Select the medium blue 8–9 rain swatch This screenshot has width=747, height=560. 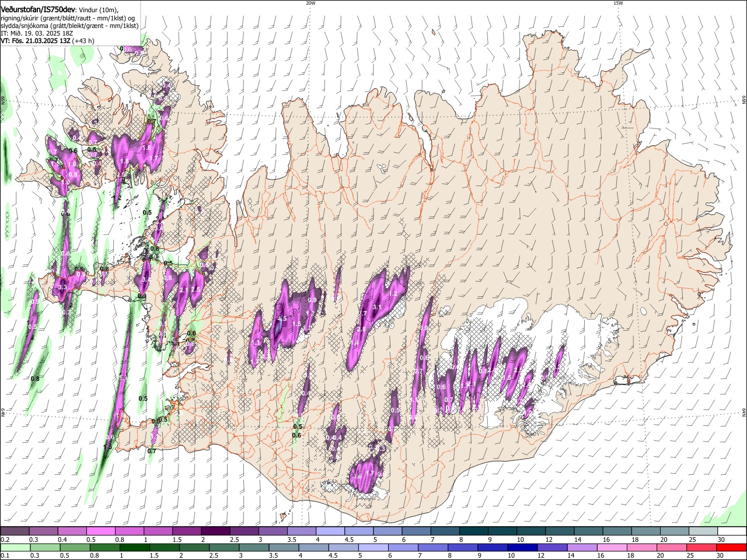coord(463,547)
